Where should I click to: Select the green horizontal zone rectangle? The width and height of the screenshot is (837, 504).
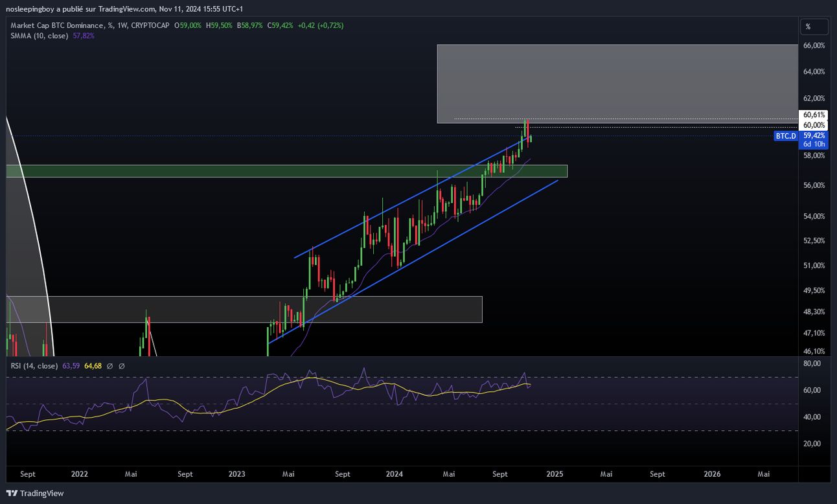[x=286, y=171]
